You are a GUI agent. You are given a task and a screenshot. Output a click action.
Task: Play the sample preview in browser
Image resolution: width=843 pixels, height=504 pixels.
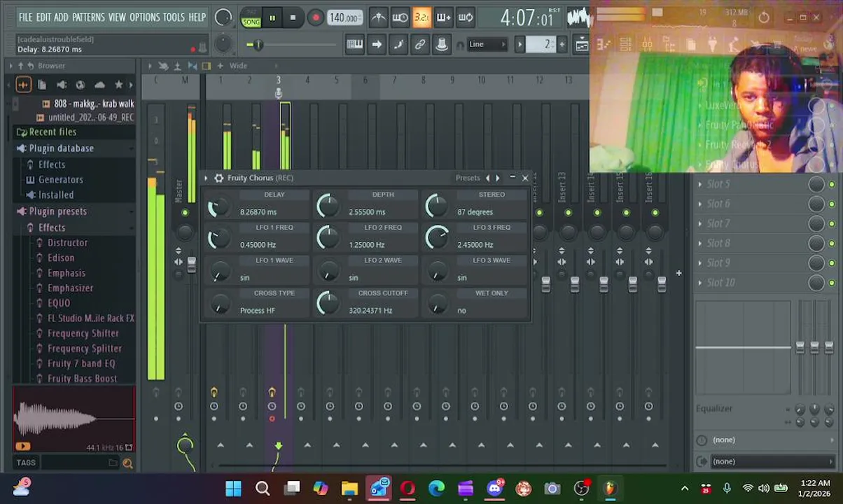tap(22, 447)
